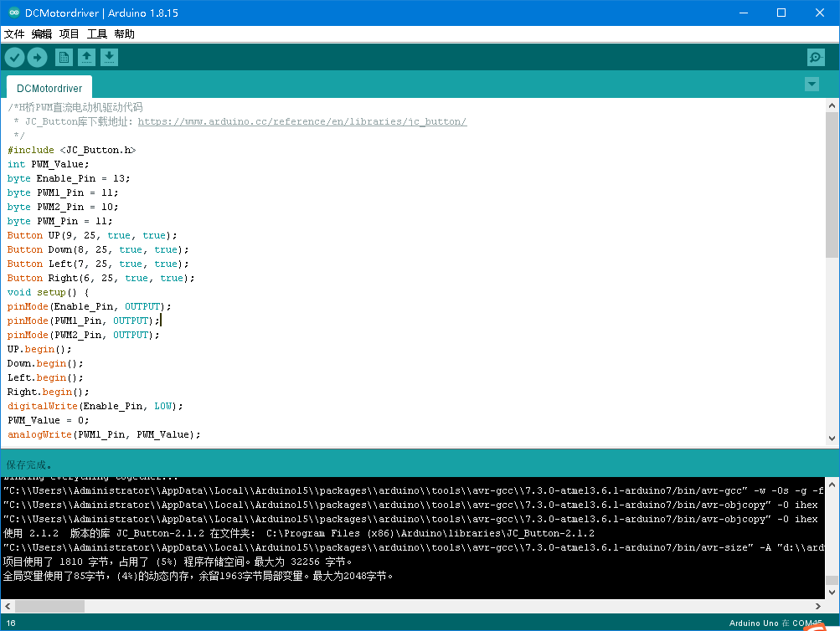This screenshot has width=840, height=631.
Task: Open the 文件 menu
Action: click(14, 34)
